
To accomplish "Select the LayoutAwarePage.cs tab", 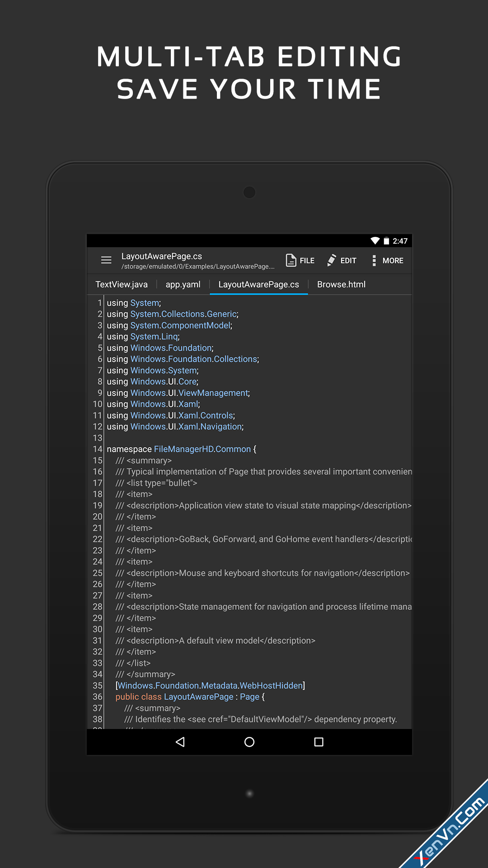I will 259,284.
